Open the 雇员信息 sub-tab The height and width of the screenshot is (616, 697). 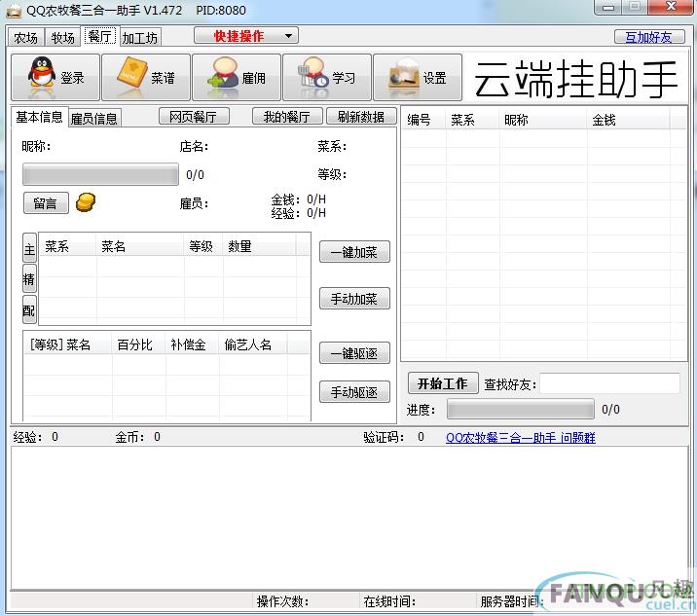click(94, 118)
